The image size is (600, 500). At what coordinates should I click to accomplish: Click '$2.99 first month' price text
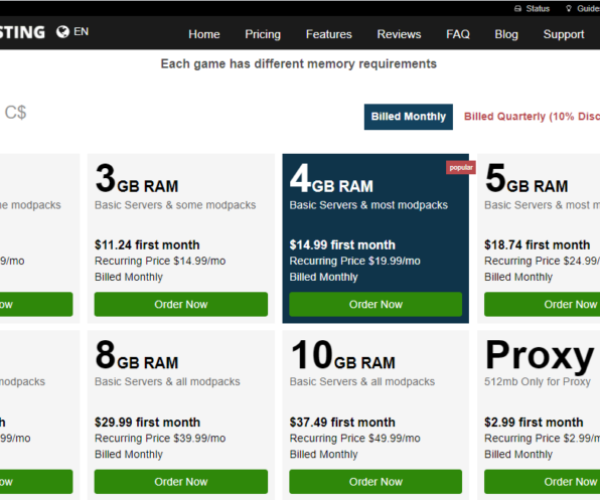point(534,422)
